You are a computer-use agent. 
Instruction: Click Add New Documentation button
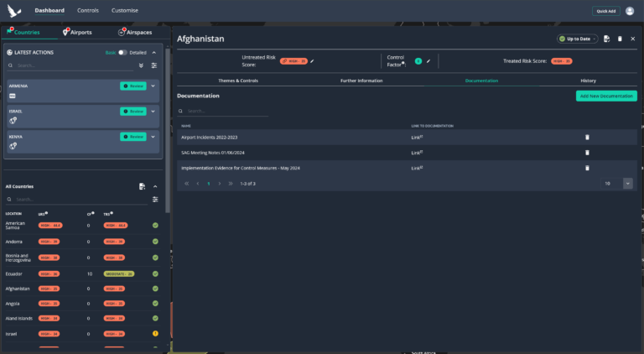pos(606,96)
